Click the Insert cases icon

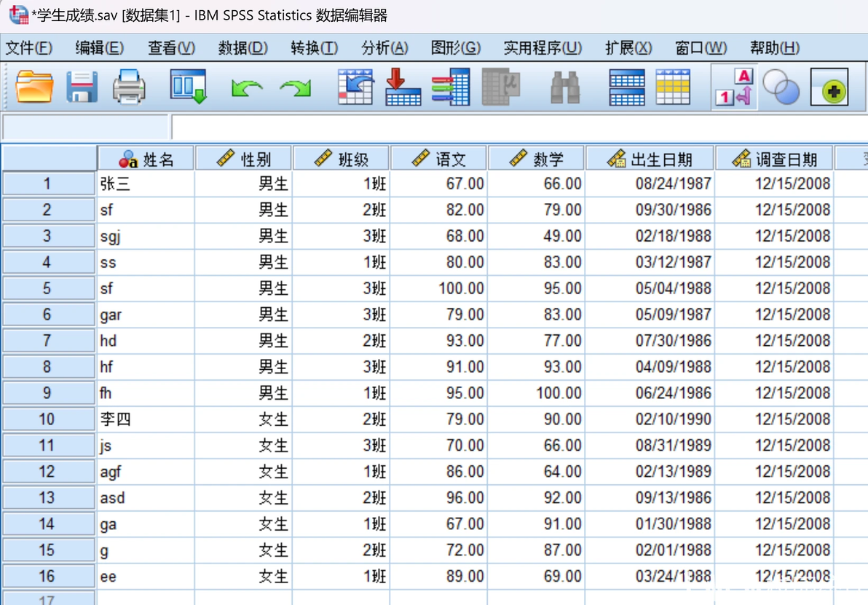pyautogui.click(x=627, y=87)
